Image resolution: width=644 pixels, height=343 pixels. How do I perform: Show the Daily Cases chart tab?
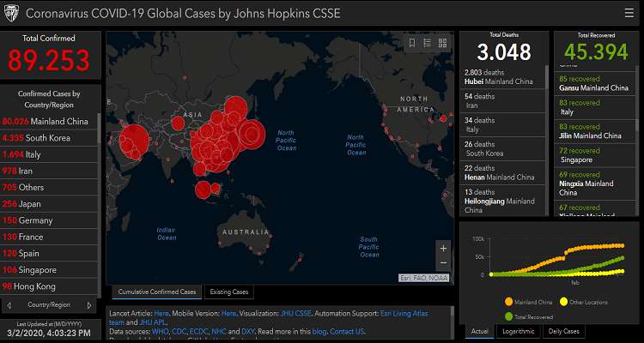pyautogui.click(x=564, y=331)
